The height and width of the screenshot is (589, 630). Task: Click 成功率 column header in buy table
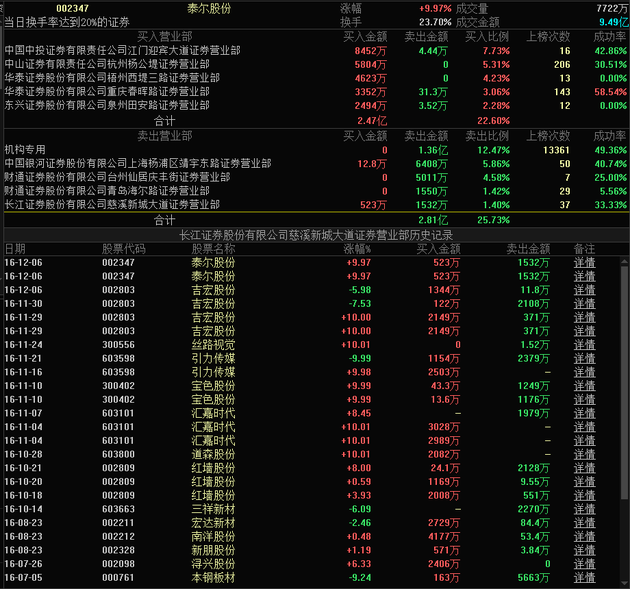coord(608,35)
